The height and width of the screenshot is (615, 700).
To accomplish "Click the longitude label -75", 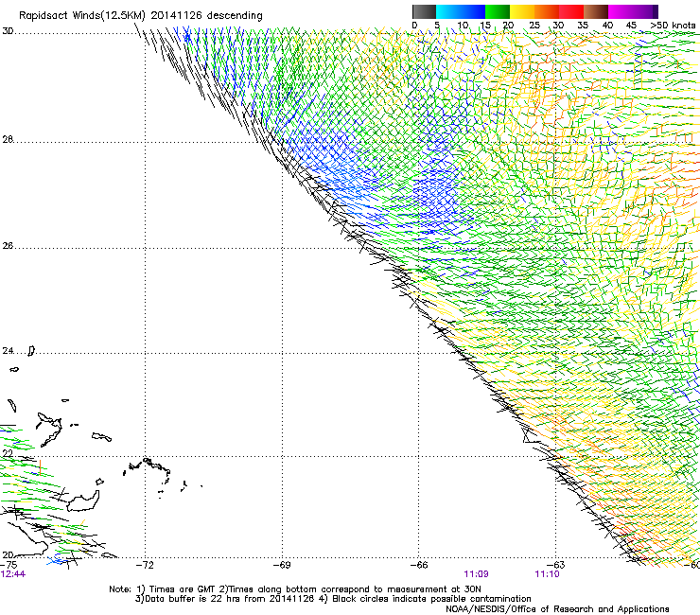I will tap(9, 565).
